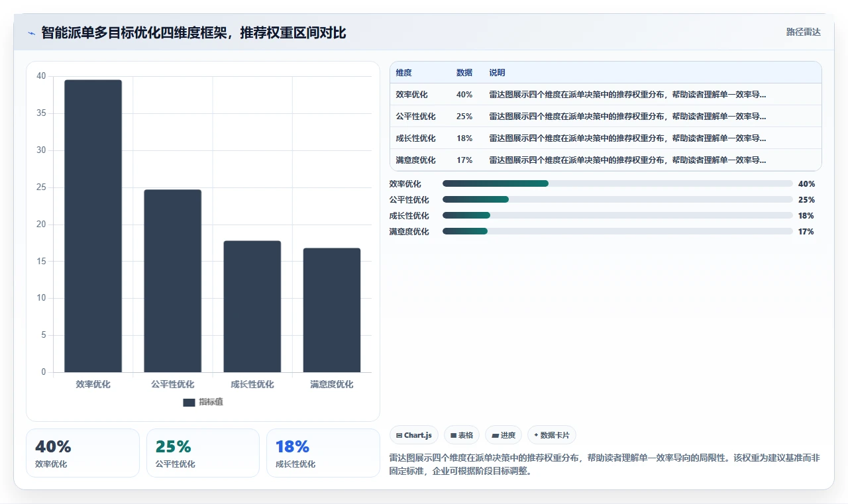Click the 路径雷达 label in header
This screenshot has width=848, height=504.
pyautogui.click(x=804, y=32)
